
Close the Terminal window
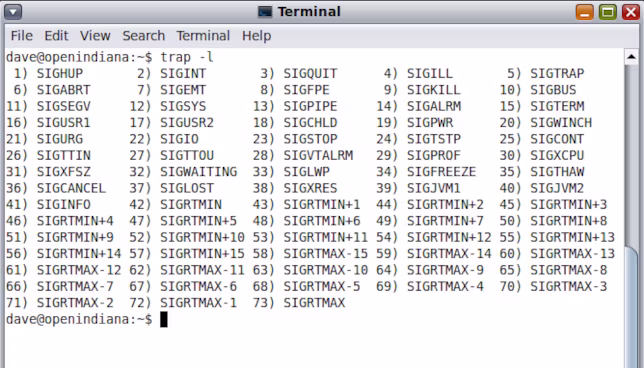click(631, 12)
